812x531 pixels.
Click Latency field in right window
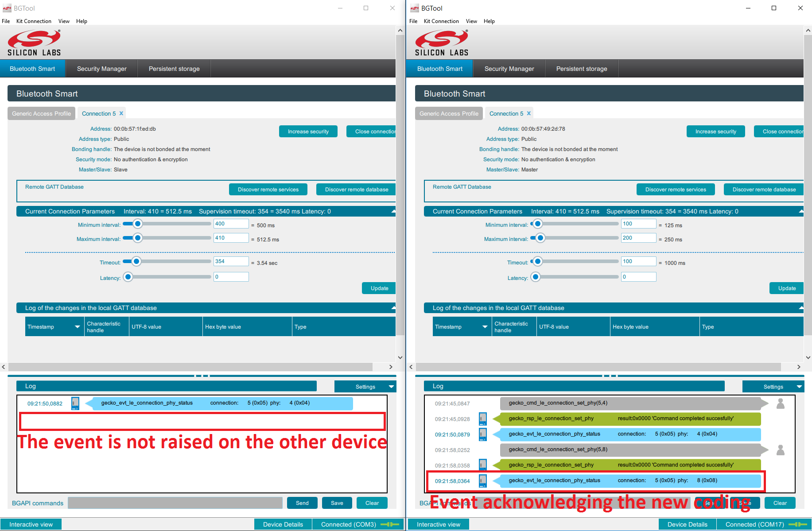(x=638, y=277)
